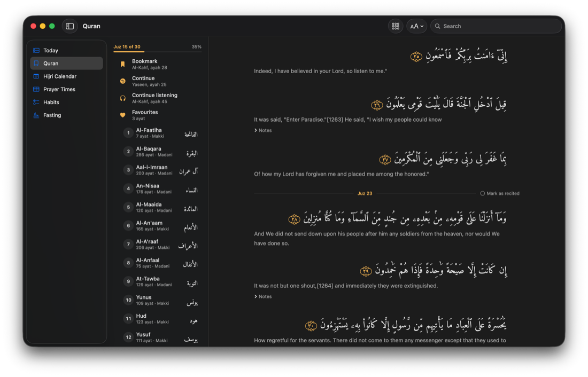
Task: Click footnote reference [1263] in translation
Action: pos(335,120)
